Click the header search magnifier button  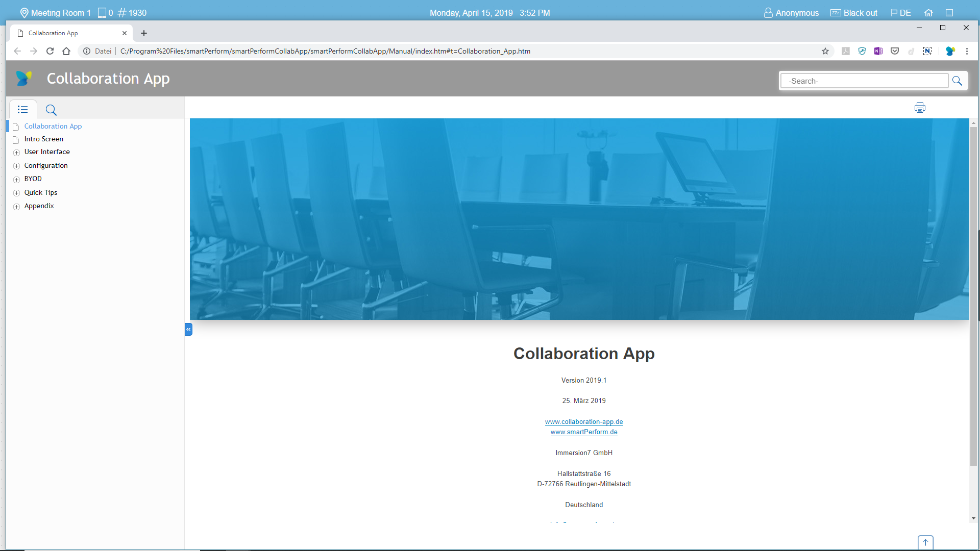(957, 81)
